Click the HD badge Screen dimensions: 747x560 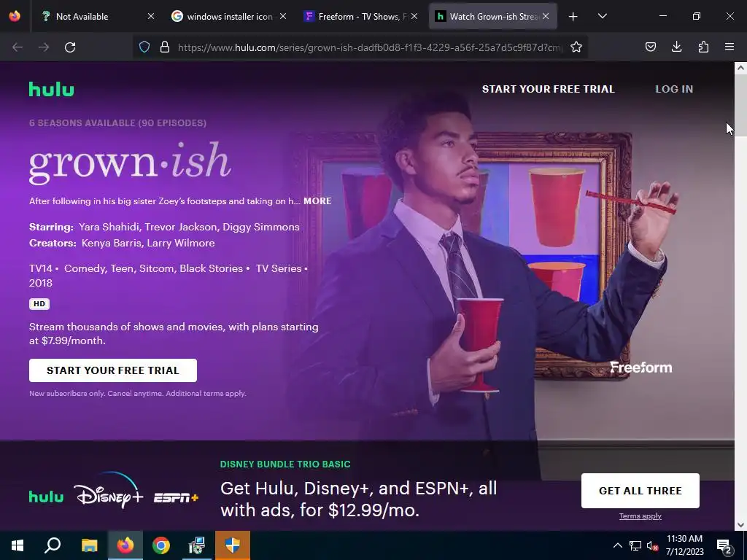coord(39,304)
